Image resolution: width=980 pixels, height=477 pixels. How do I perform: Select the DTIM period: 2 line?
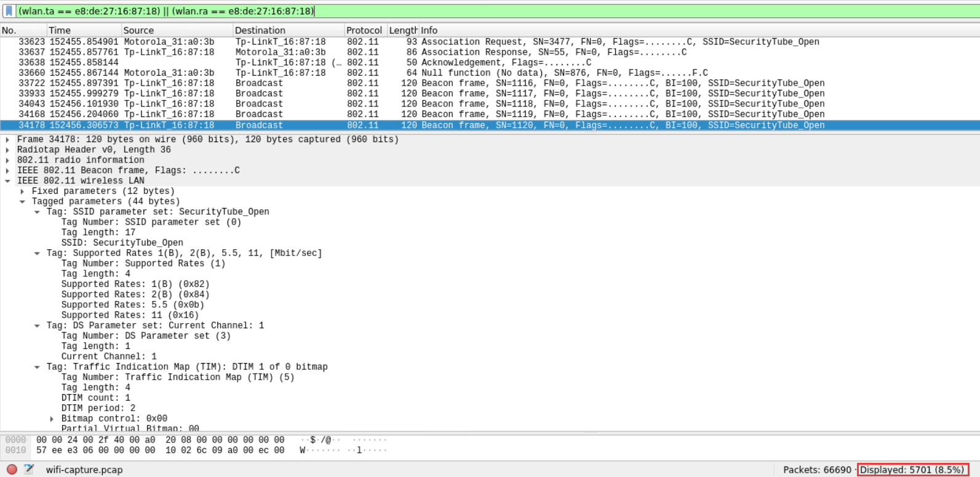98,408
